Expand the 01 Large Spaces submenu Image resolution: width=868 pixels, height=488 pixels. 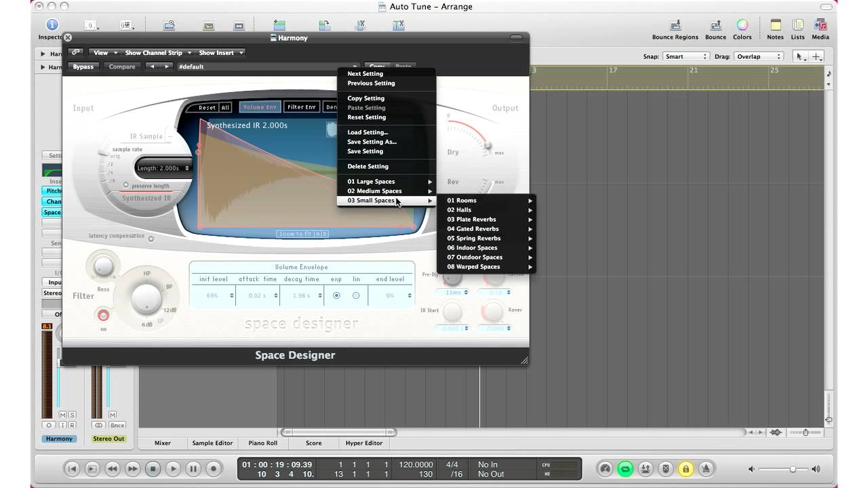(x=387, y=182)
